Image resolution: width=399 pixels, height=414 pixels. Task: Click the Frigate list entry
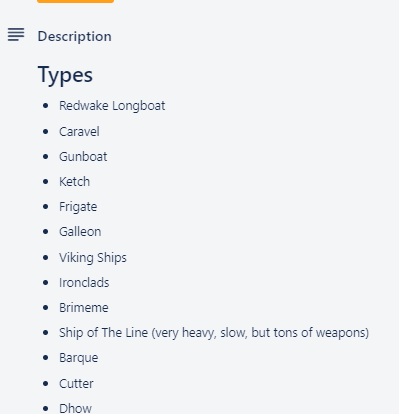coord(78,207)
